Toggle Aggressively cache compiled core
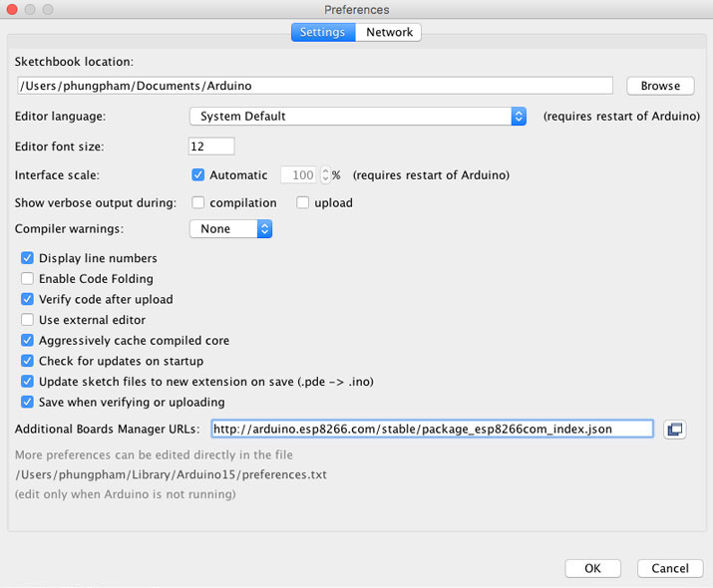713x588 pixels. [x=28, y=340]
